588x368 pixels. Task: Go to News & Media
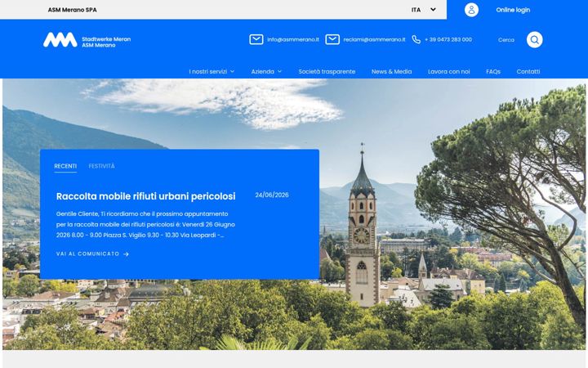(391, 71)
